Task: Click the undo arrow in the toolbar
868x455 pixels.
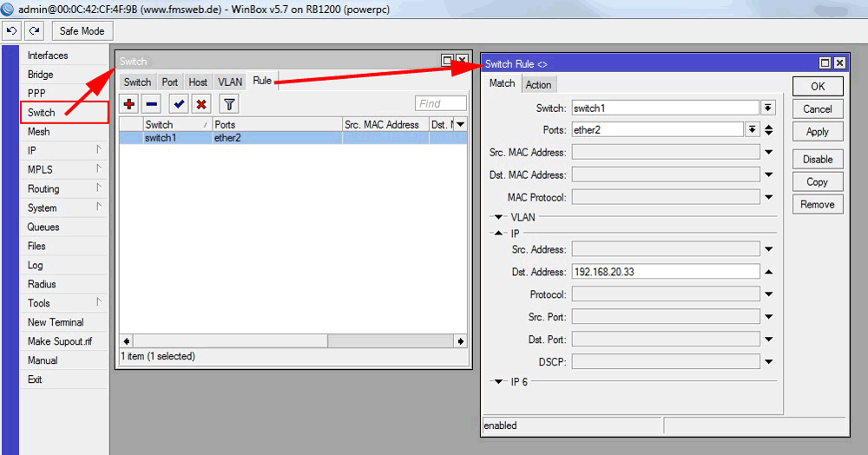Action: point(12,30)
